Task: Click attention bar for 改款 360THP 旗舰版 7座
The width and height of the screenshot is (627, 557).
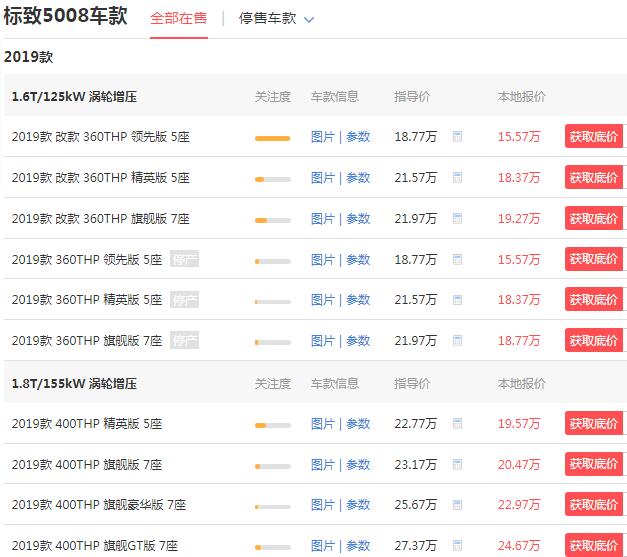Action: point(273,220)
